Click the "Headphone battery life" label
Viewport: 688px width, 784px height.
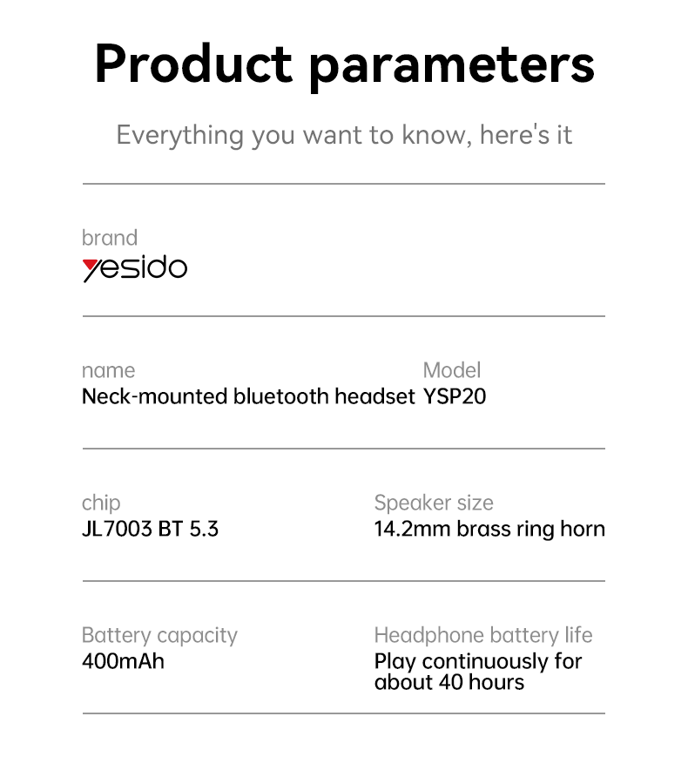pos(483,635)
